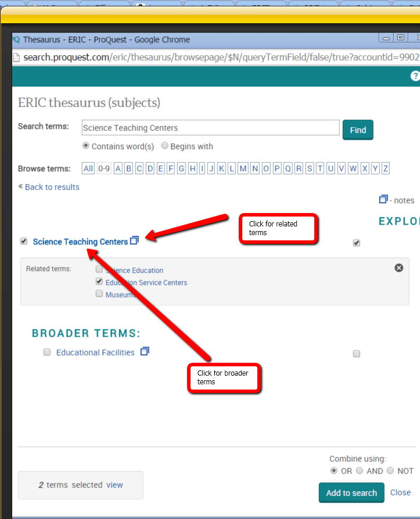Check the Science Education related term
The width and height of the screenshot is (420, 519).
coord(99,269)
